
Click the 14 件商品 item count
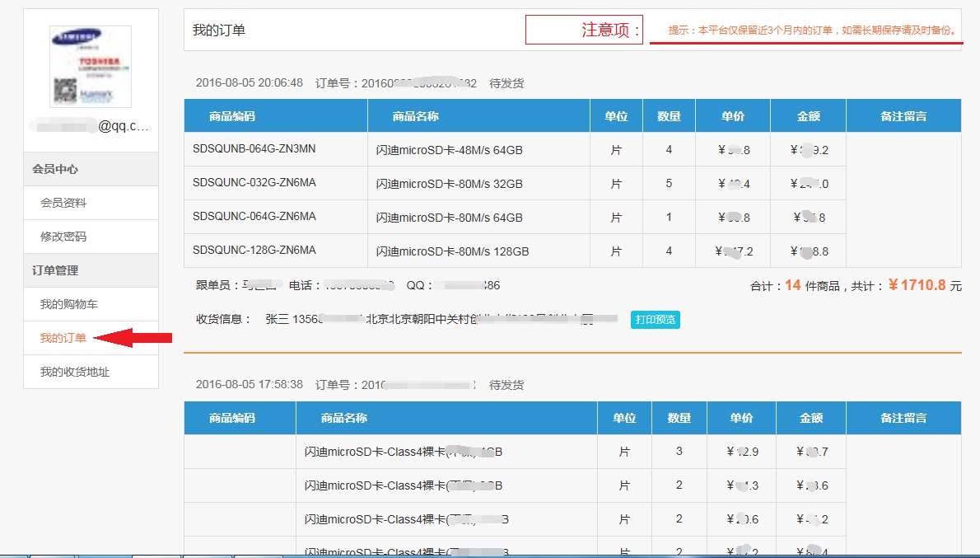tap(812, 286)
